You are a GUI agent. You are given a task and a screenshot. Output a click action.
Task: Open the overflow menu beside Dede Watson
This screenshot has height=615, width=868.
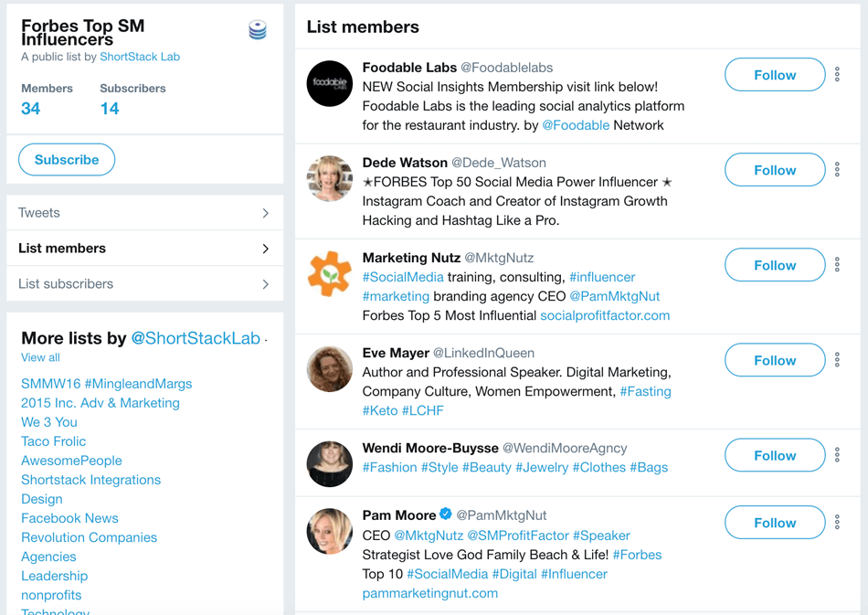coord(838,171)
